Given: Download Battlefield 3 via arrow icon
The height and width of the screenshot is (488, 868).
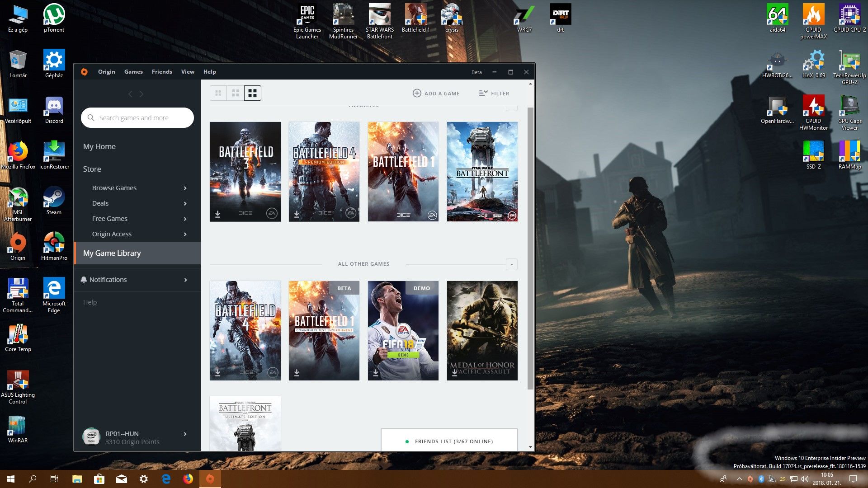Looking at the screenshot, I should (x=217, y=214).
